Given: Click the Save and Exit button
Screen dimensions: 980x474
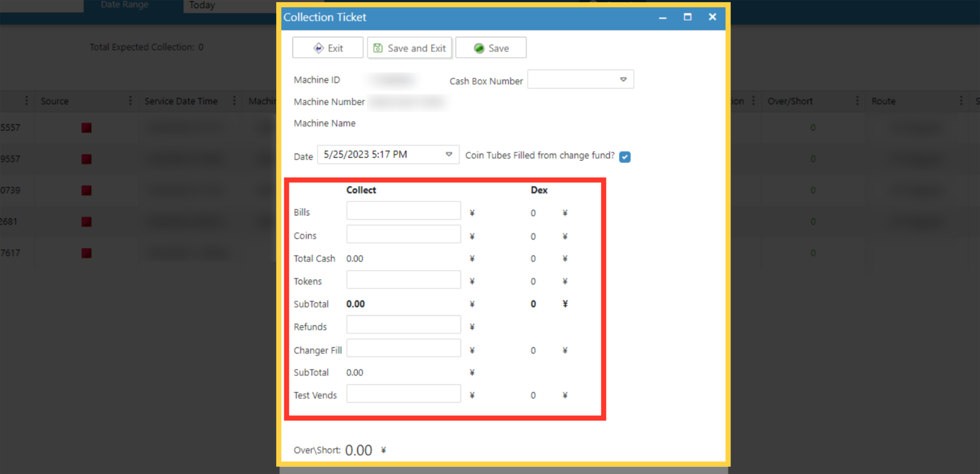Looking at the screenshot, I should [410, 48].
